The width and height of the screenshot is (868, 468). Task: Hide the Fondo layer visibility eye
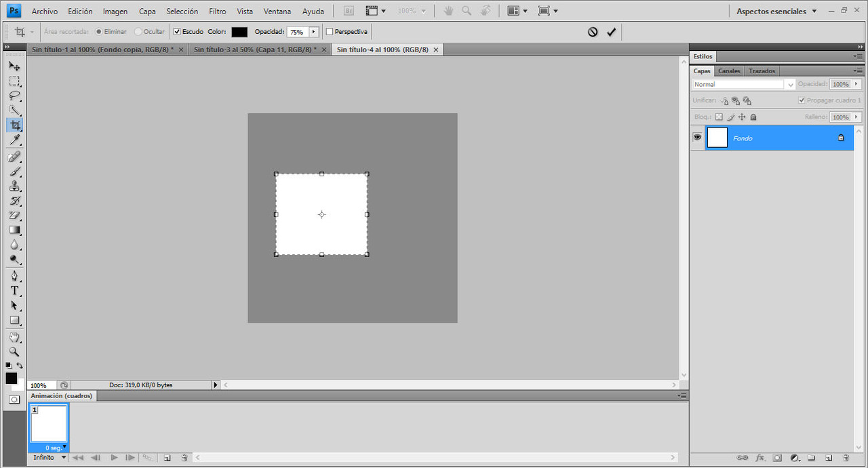pos(697,138)
